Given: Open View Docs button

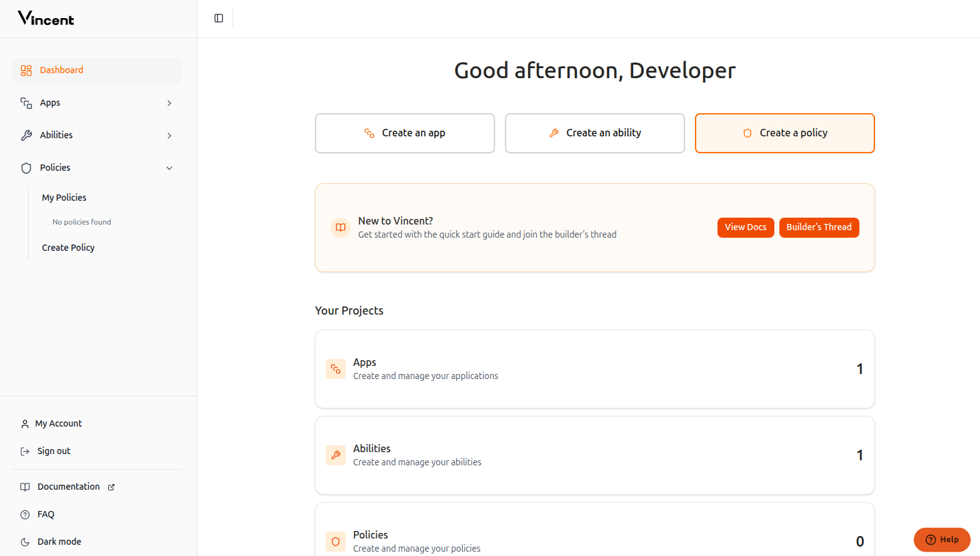Looking at the screenshot, I should tap(746, 228).
